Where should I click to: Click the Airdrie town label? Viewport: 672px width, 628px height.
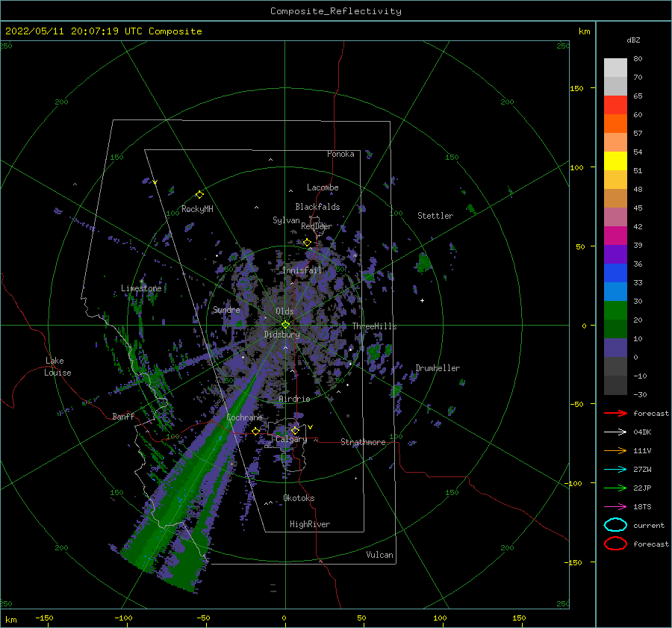click(294, 399)
